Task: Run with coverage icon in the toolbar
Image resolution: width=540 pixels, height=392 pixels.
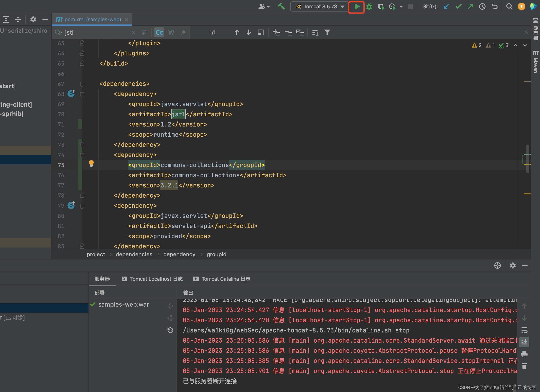Action: 381,7
